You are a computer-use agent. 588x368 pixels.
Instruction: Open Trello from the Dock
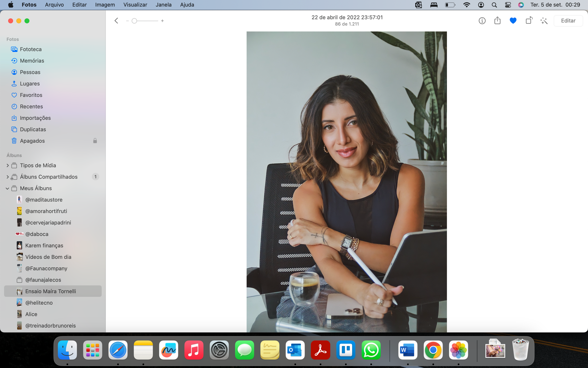[x=346, y=350]
